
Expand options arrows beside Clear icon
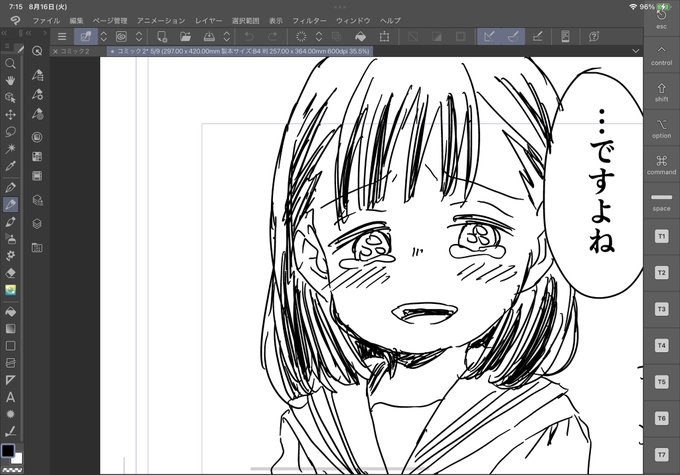319,36
